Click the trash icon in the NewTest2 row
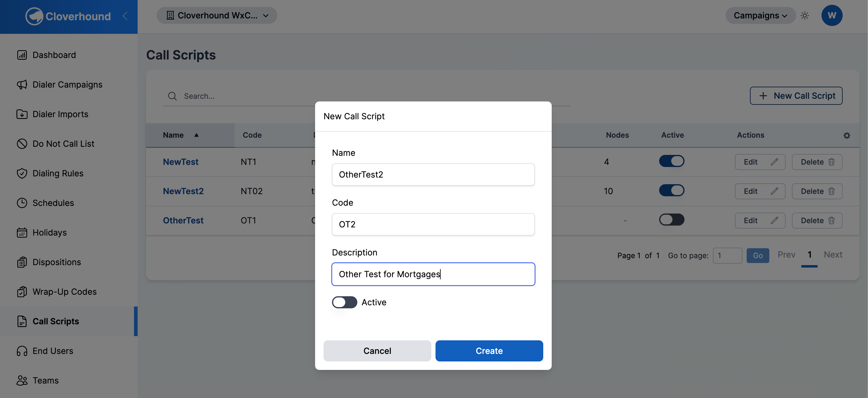The image size is (868, 398). tap(831, 191)
